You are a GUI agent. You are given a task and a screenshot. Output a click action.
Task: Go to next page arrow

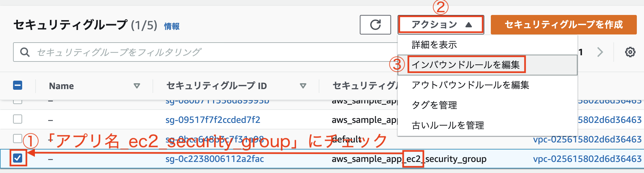[600, 52]
